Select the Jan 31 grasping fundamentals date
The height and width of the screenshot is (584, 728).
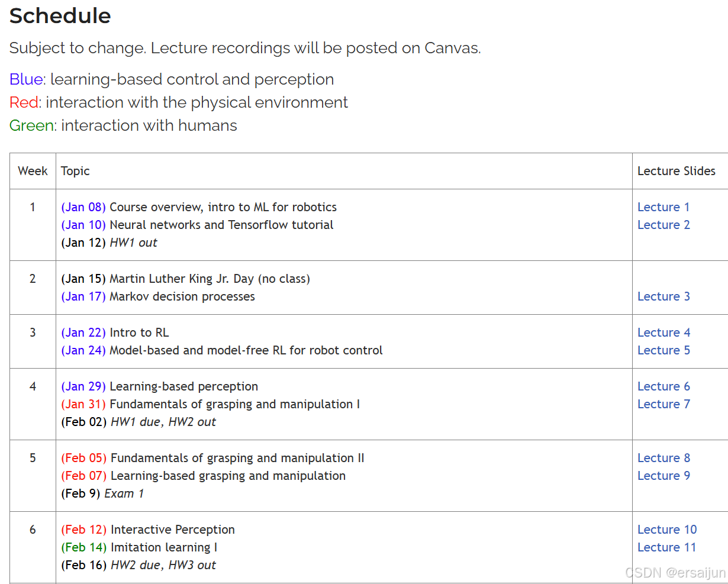pos(82,404)
